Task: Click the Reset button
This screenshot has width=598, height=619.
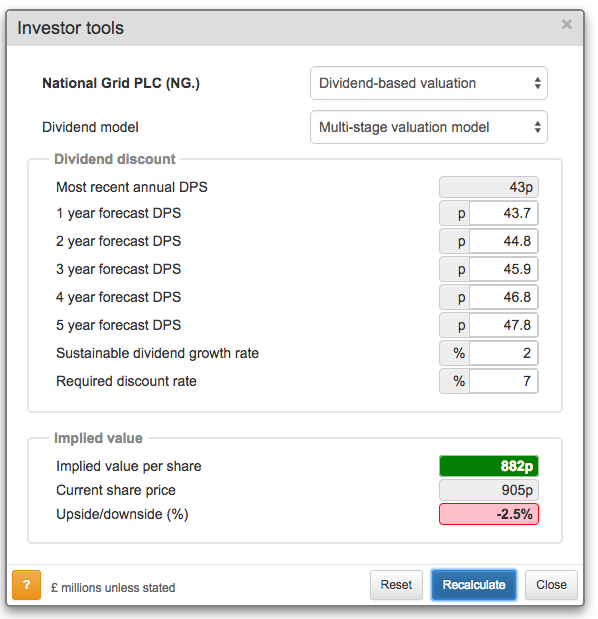Action: coord(396,585)
